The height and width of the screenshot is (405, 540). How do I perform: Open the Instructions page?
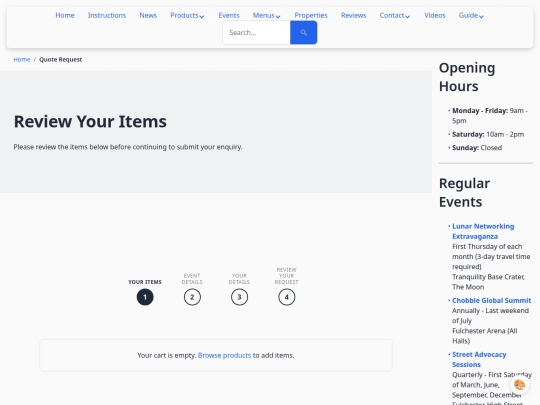coord(107,15)
